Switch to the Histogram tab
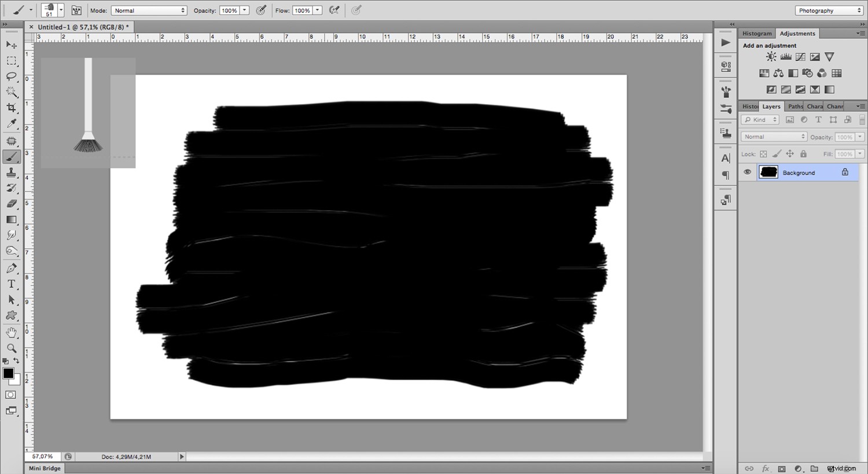The width and height of the screenshot is (868, 474). pos(757,34)
